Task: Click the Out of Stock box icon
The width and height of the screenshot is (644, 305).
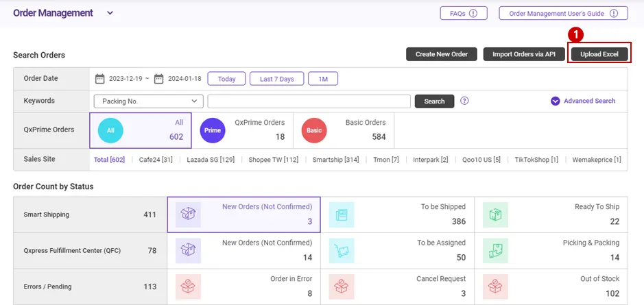Action: pyautogui.click(x=495, y=286)
